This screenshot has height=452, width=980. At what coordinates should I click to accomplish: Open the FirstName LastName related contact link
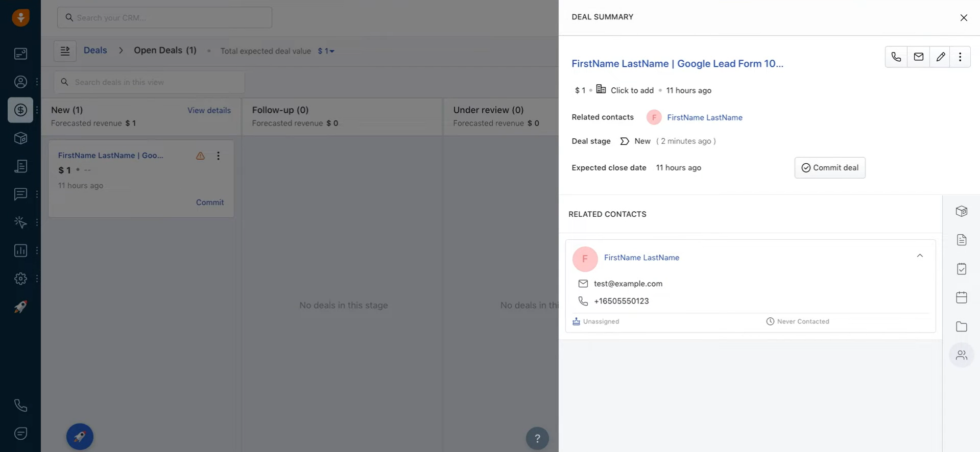pos(704,117)
